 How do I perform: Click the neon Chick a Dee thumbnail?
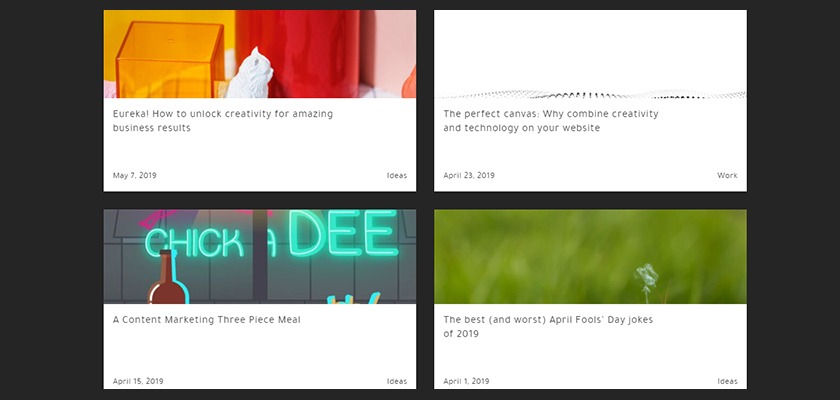tap(260, 256)
